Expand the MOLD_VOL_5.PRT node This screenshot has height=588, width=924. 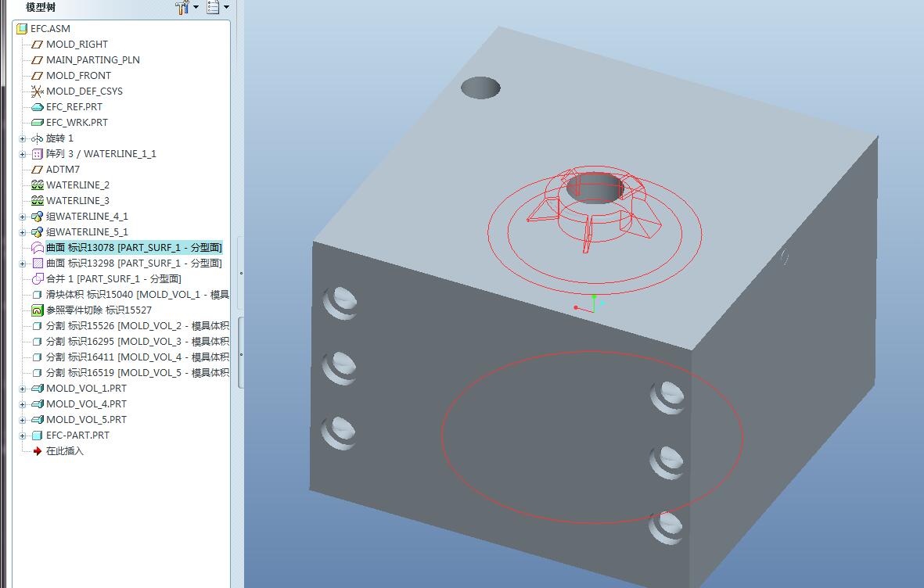point(23,419)
